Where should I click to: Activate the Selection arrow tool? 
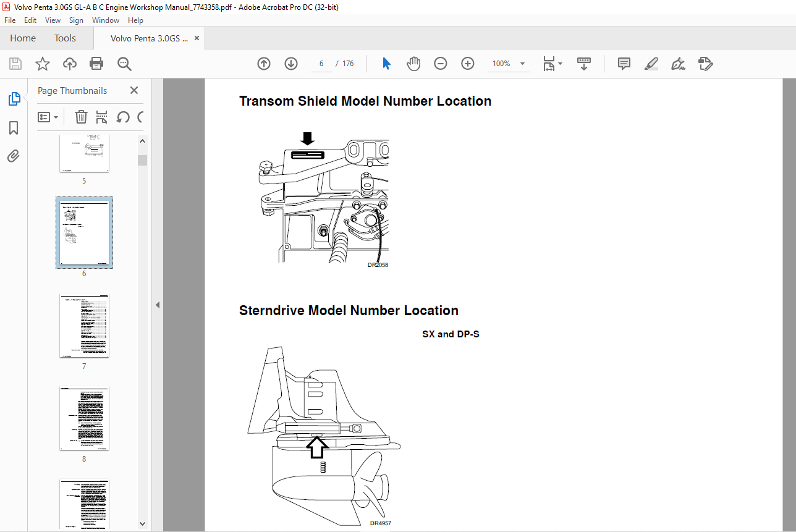pyautogui.click(x=387, y=64)
